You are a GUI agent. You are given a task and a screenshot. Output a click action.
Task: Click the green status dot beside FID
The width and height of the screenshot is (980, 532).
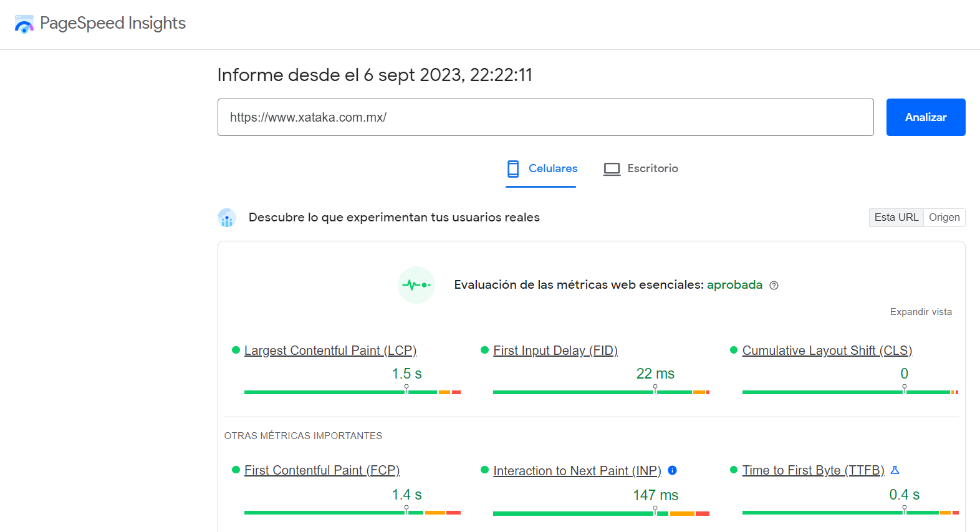pyautogui.click(x=484, y=350)
